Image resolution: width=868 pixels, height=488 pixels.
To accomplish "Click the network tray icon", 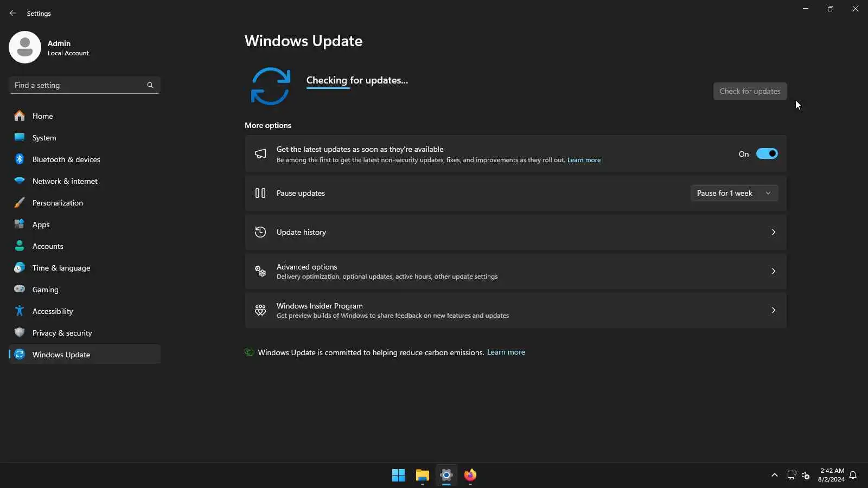I will click(792, 475).
